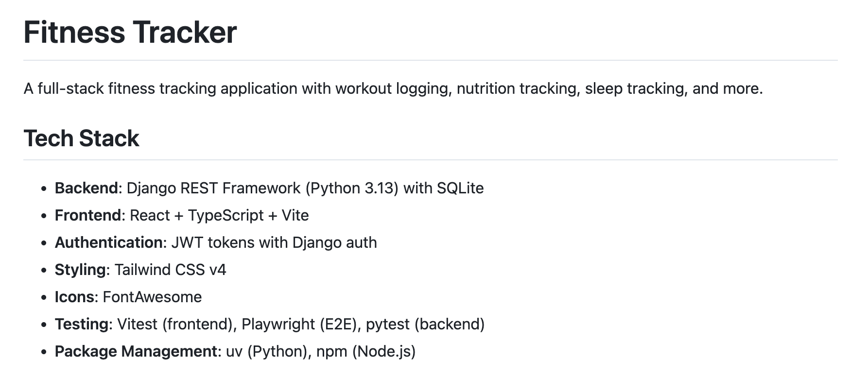Click the bold Testing label
The width and height of the screenshot is (868, 378).
82,324
